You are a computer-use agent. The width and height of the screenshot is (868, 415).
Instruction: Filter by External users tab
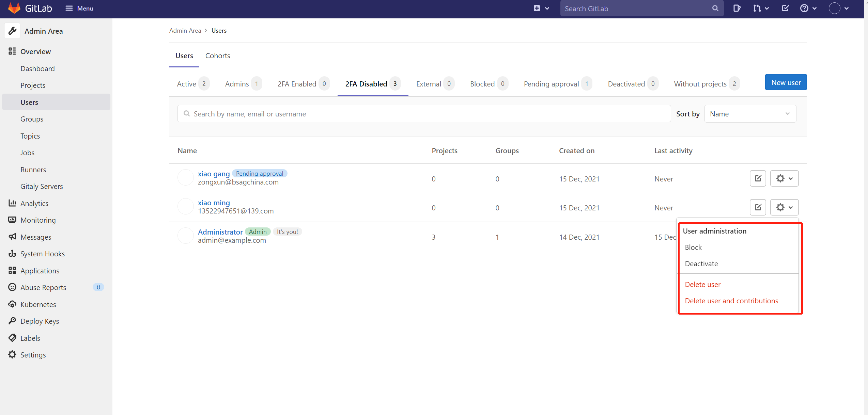(435, 84)
